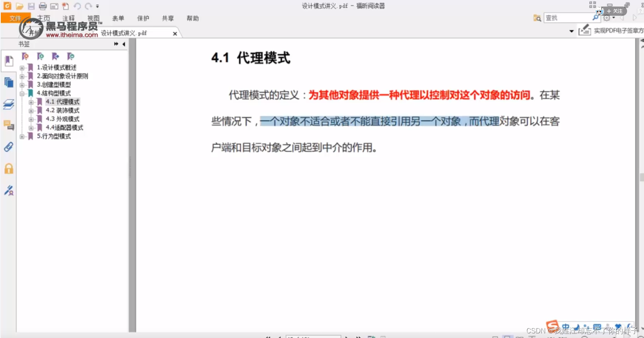Viewport: 644px width, 338px height.
Task: Click the second bookmark toolbar flag icon
Action: coord(40,57)
